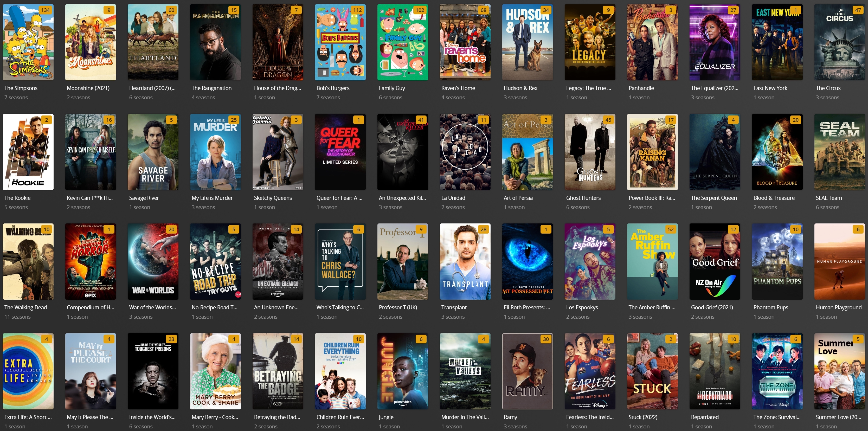Click the Transplant badge showing 28
868x431 pixels.
click(483, 229)
